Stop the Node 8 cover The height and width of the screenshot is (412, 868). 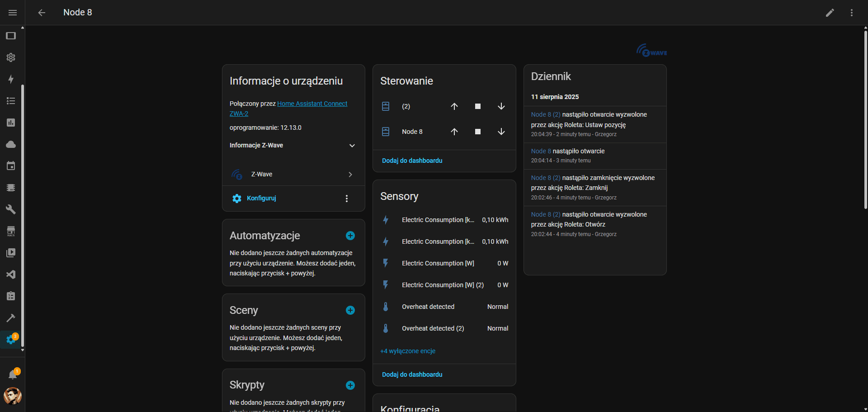pyautogui.click(x=477, y=132)
